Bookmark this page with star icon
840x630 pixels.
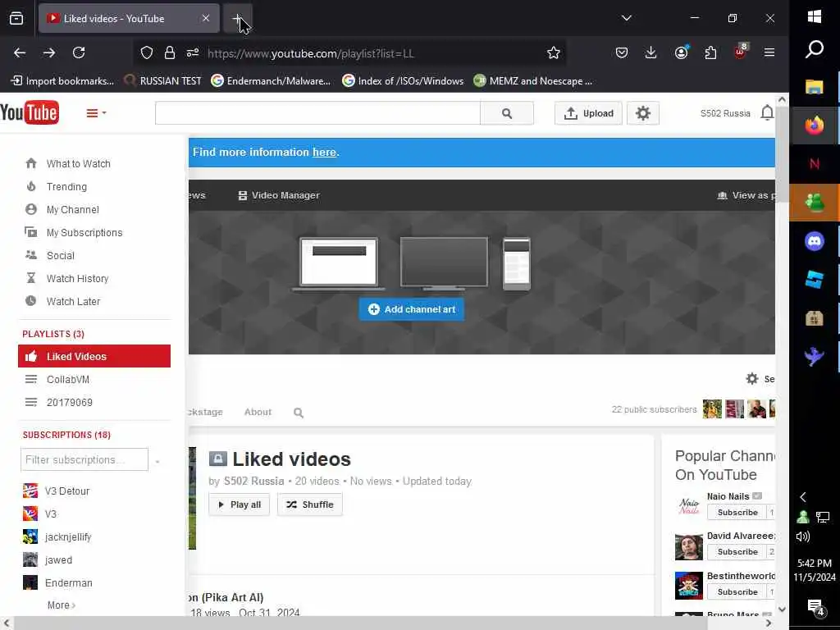click(554, 52)
